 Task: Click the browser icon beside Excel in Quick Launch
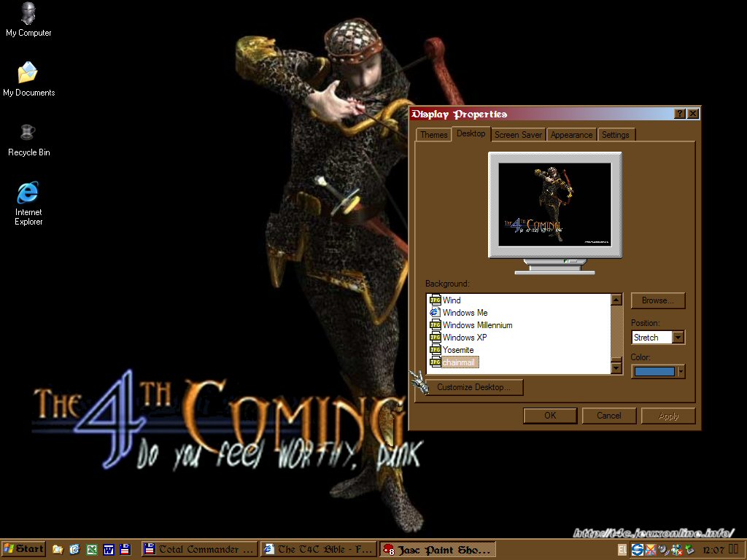pyautogui.click(x=75, y=550)
